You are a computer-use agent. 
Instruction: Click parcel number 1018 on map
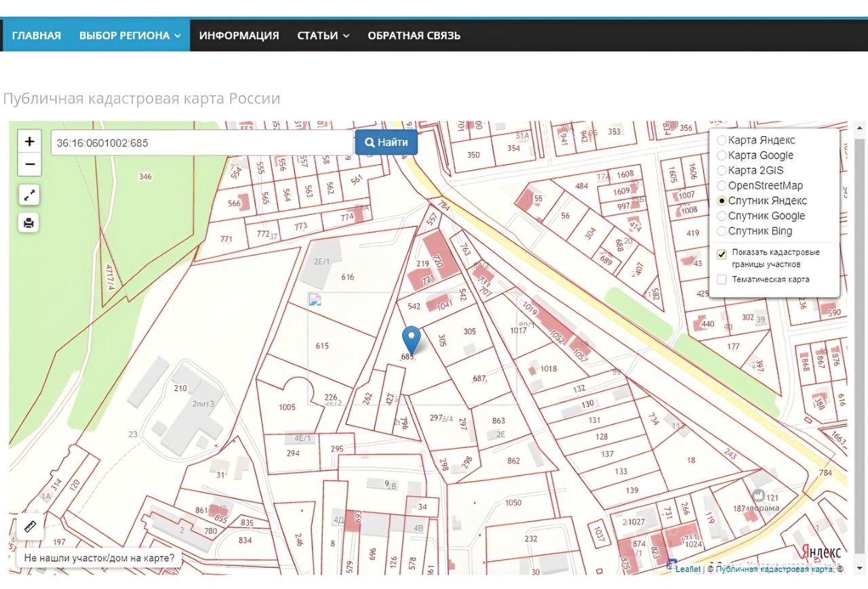tap(549, 369)
